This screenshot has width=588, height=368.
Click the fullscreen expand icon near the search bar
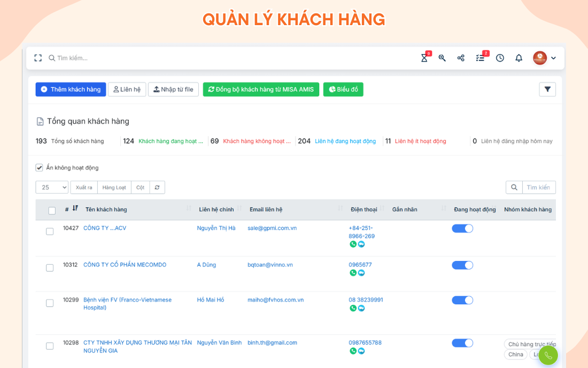pos(37,57)
